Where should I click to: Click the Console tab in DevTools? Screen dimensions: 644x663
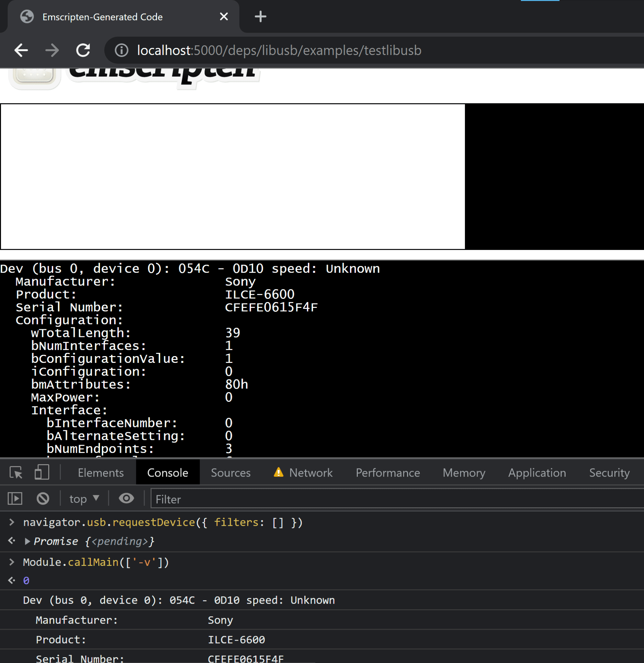tap(167, 472)
